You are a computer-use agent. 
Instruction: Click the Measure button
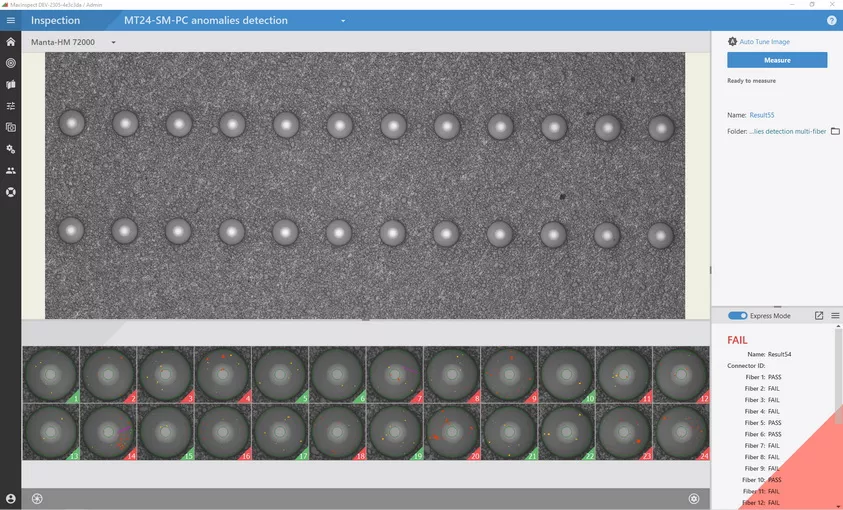coord(777,60)
